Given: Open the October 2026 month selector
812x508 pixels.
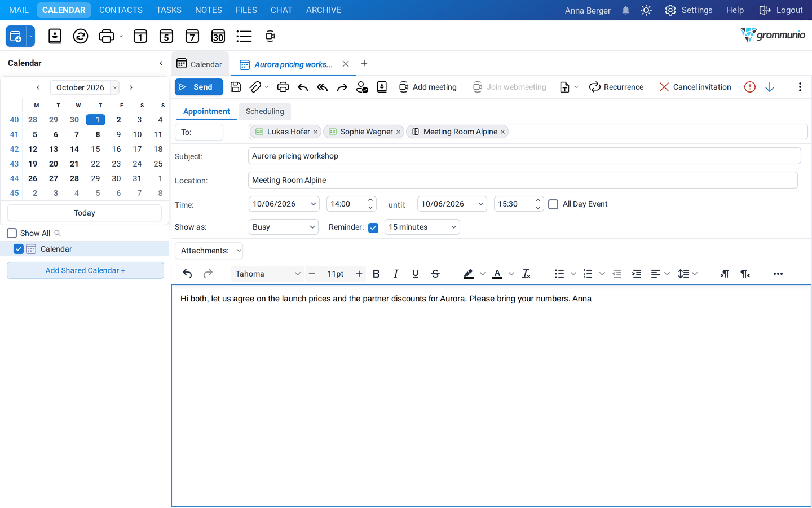Looking at the screenshot, I should coord(85,87).
